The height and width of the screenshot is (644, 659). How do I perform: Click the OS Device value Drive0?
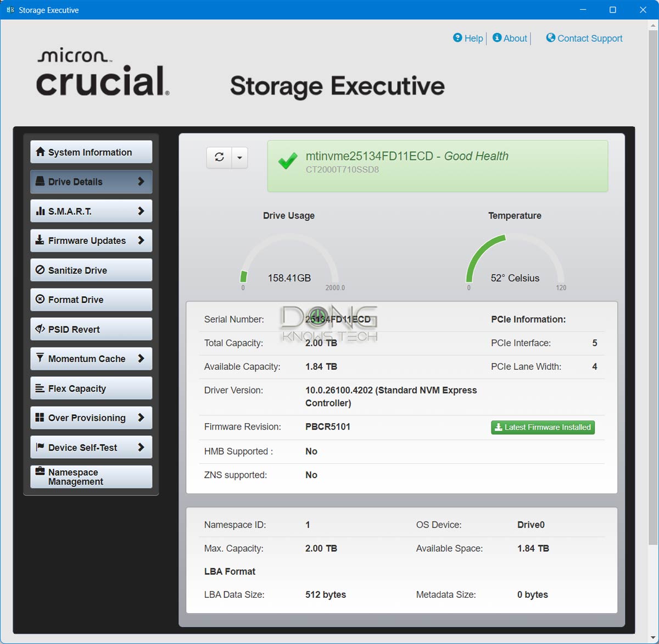531,525
